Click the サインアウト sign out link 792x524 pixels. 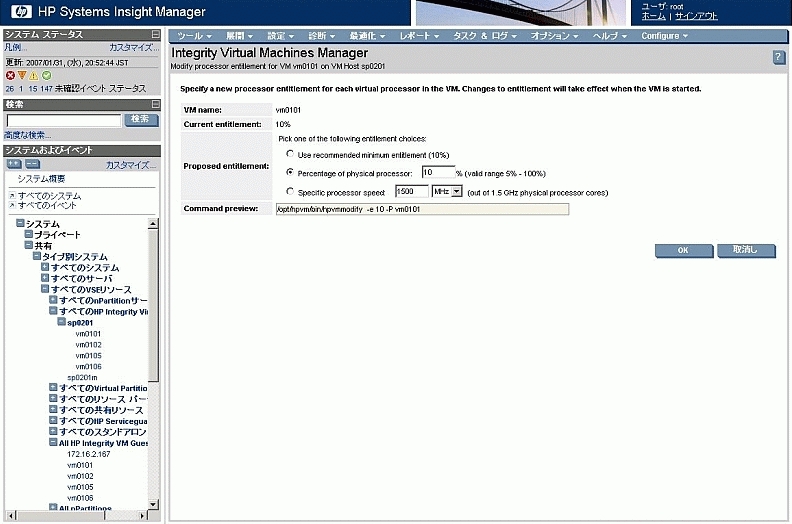[696, 16]
